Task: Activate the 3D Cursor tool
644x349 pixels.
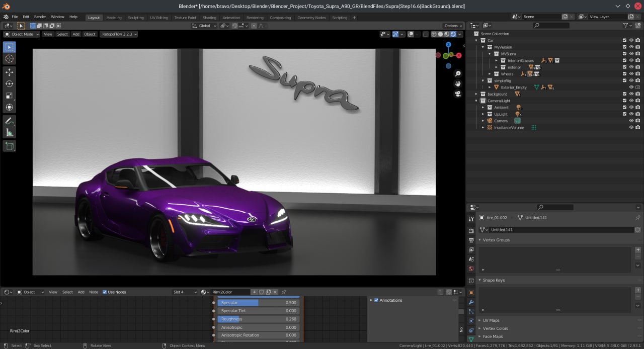Action: click(x=9, y=59)
